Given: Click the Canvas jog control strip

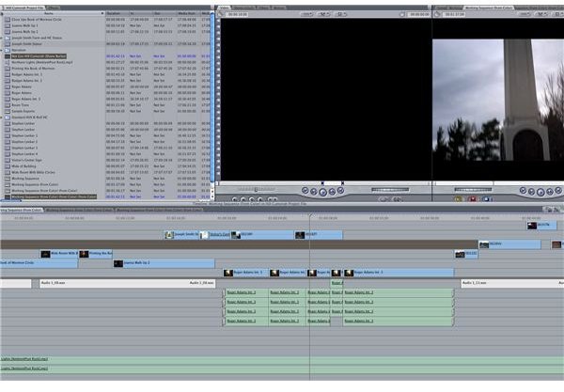Looking at the screenshot, I should pyautogui.click(x=473, y=190).
